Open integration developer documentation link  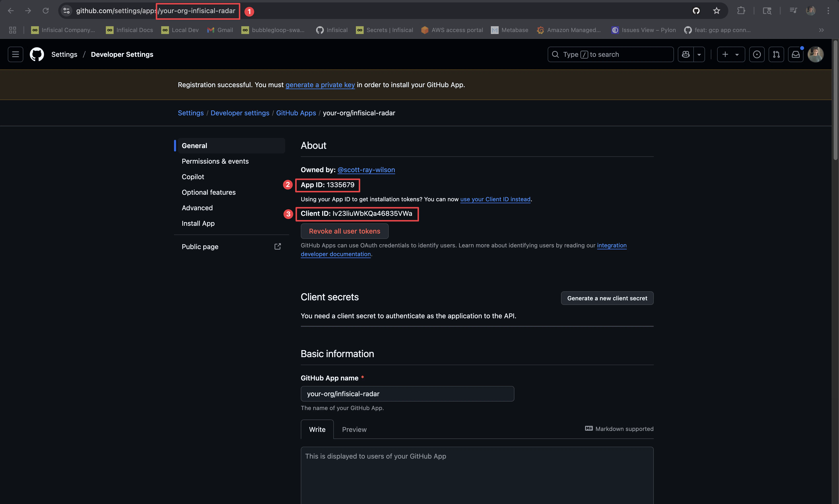tap(612, 245)
